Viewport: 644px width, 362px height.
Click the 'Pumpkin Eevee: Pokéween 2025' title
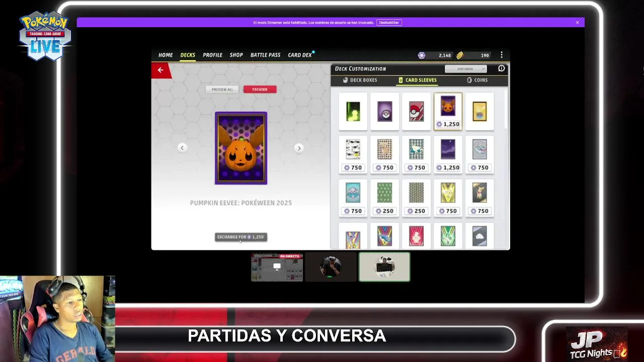241,203
